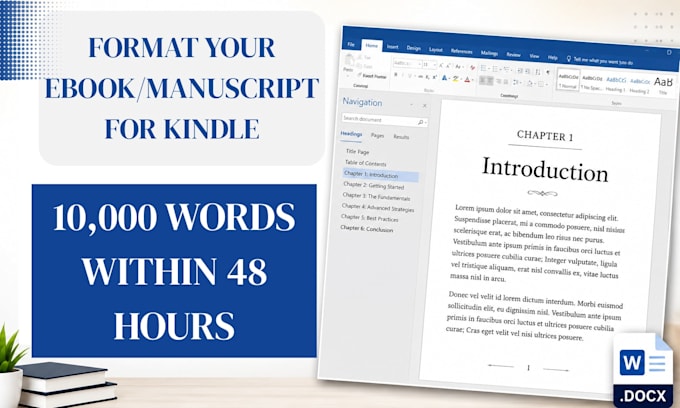This screenshot has height=408, width=680.
Task: Open the Line Spacing dropdown
Action: pos(516,82)
